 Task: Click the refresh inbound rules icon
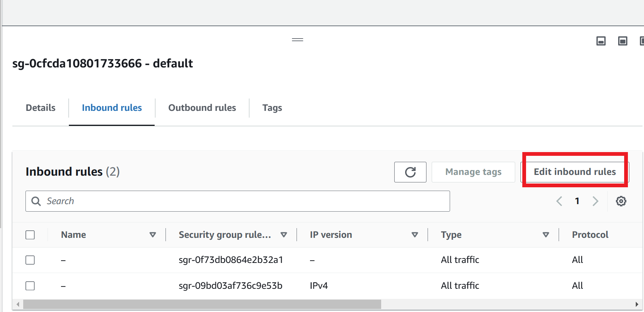[x=410, y=172]
